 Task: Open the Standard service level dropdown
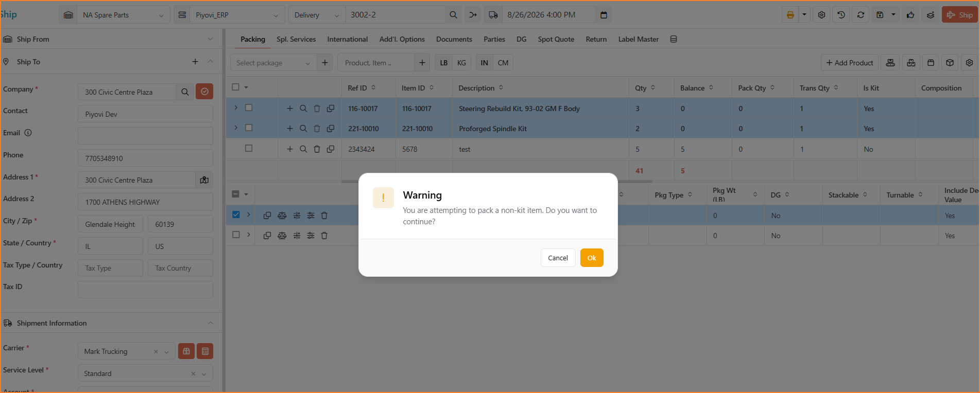204,374
